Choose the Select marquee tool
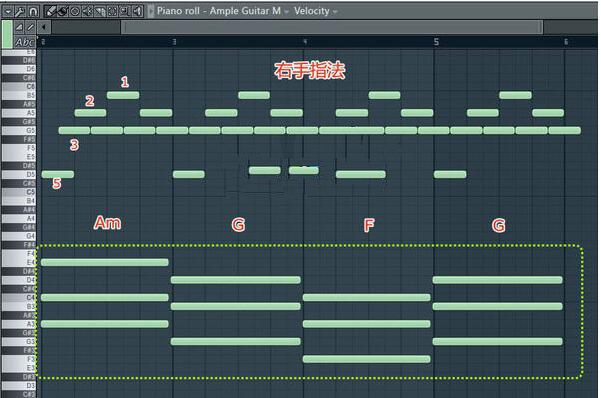The image size is (601, 398). coord(112,12)
